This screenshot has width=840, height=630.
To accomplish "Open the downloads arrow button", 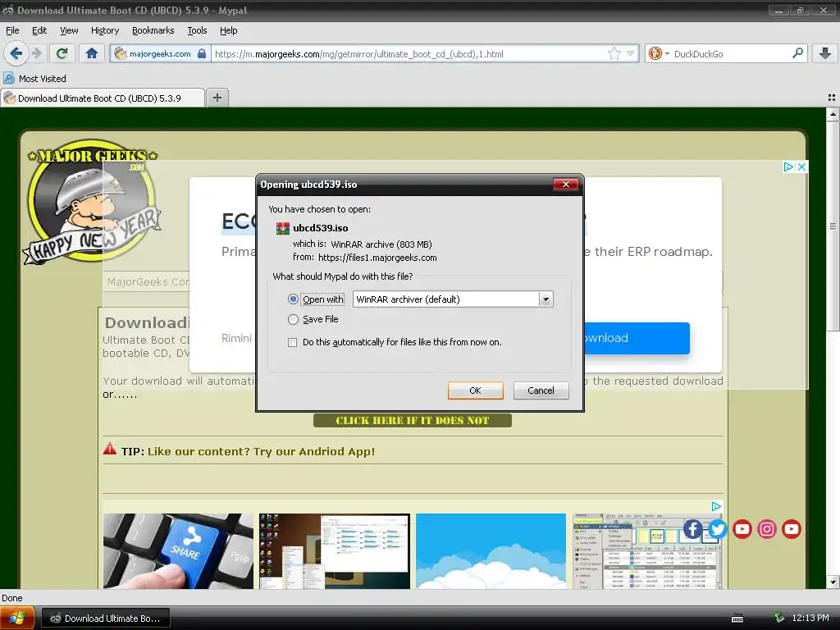I will [825, 53].
